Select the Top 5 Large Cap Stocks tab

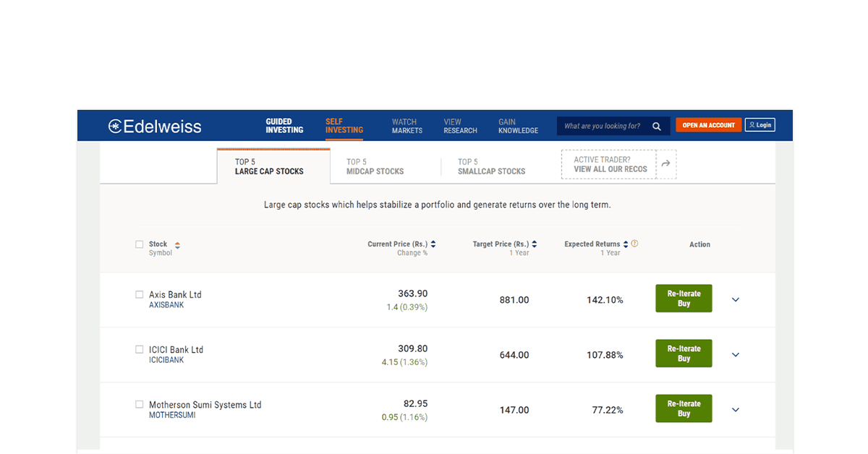pos(273,166)
